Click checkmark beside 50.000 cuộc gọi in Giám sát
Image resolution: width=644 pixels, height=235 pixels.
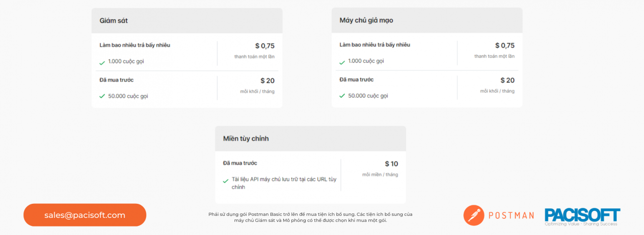(x=102, y=96)
